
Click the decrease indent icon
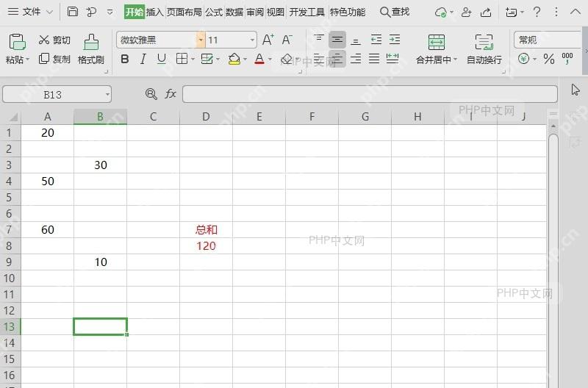[x=376, y=40]
